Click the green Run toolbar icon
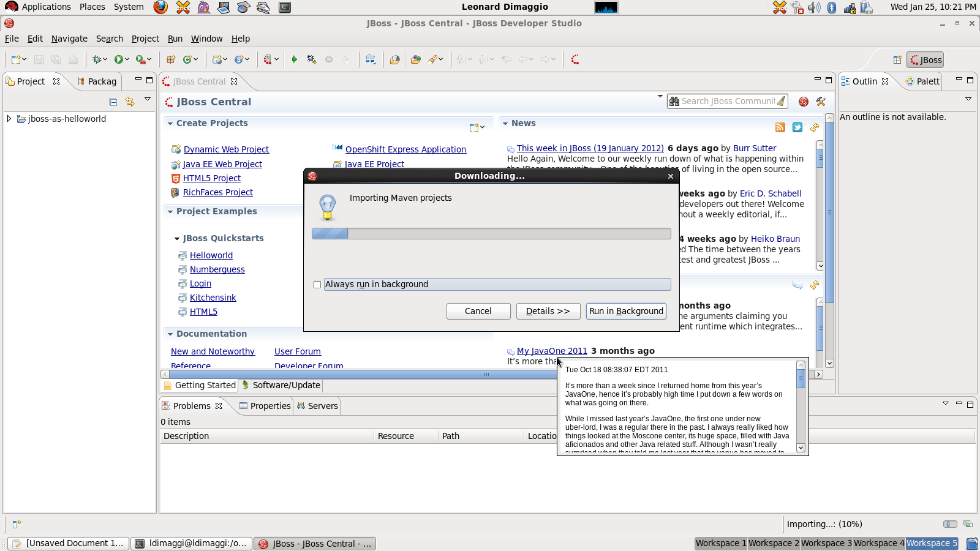980x551 pixels. click(119, 59)
